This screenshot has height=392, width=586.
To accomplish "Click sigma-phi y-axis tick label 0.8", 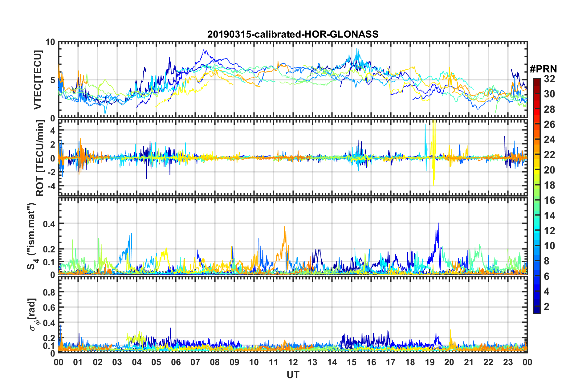I will click(49, 292).
